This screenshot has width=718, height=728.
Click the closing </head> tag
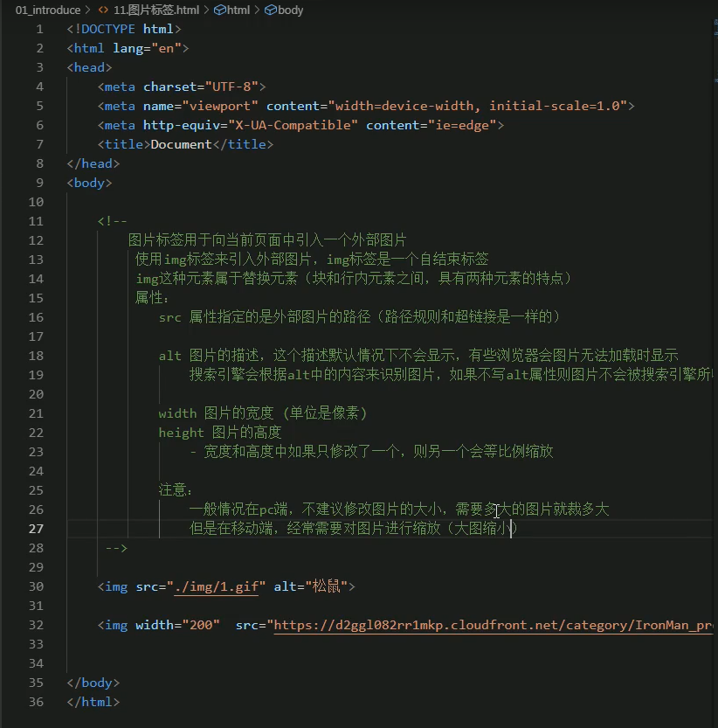click(93, 163)
